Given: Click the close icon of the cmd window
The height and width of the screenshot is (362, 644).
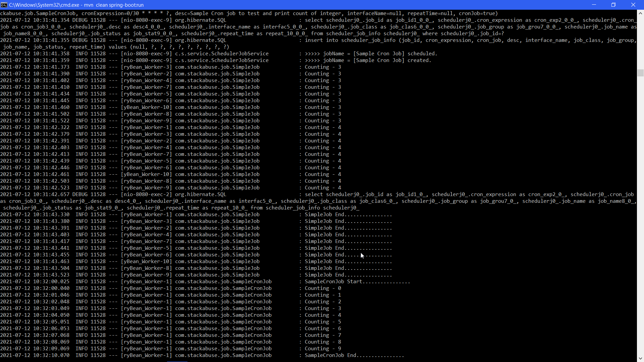Looking at the screenshot, I should pyautogui.click(x=634, y=5).
